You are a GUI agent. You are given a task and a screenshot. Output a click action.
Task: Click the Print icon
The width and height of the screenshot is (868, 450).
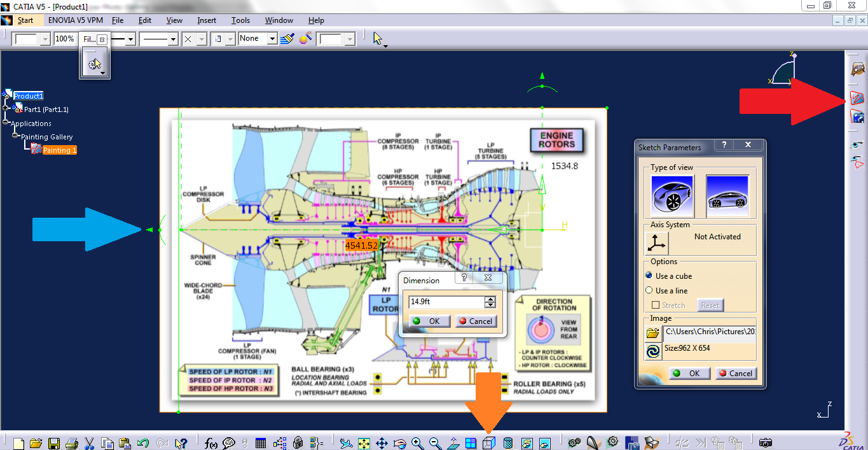coord(72,443)
